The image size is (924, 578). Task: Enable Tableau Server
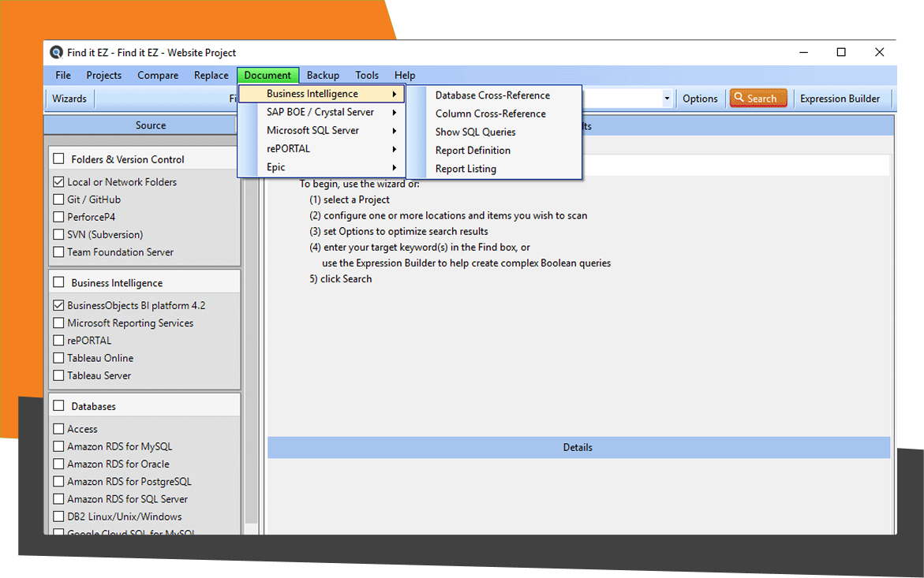58,375
